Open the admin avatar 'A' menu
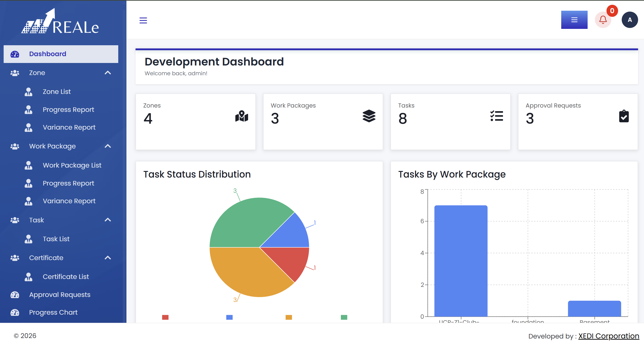644x346 pixels. tap(629, 20)
